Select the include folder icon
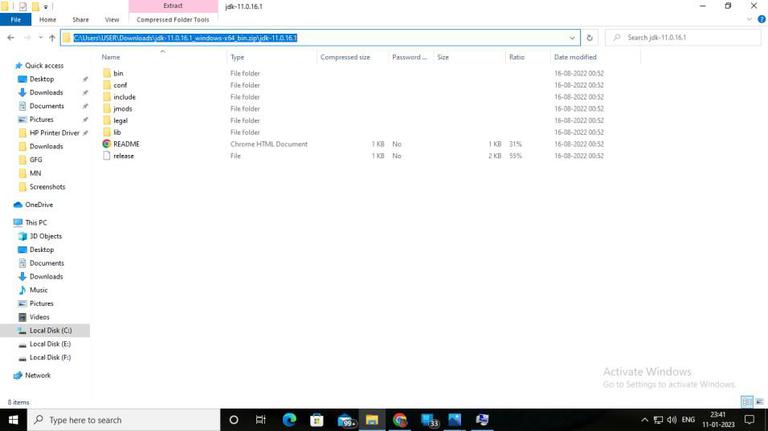 point(107,97)
